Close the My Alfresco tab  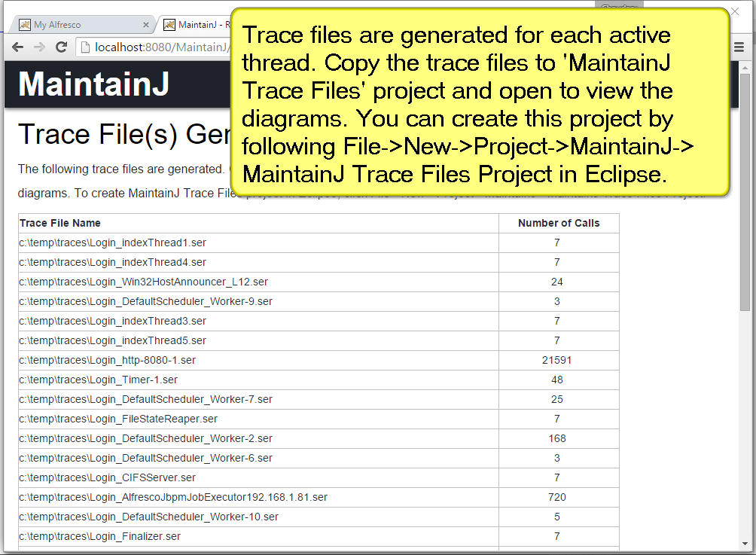pyautogui.click(x=145, y=25)
